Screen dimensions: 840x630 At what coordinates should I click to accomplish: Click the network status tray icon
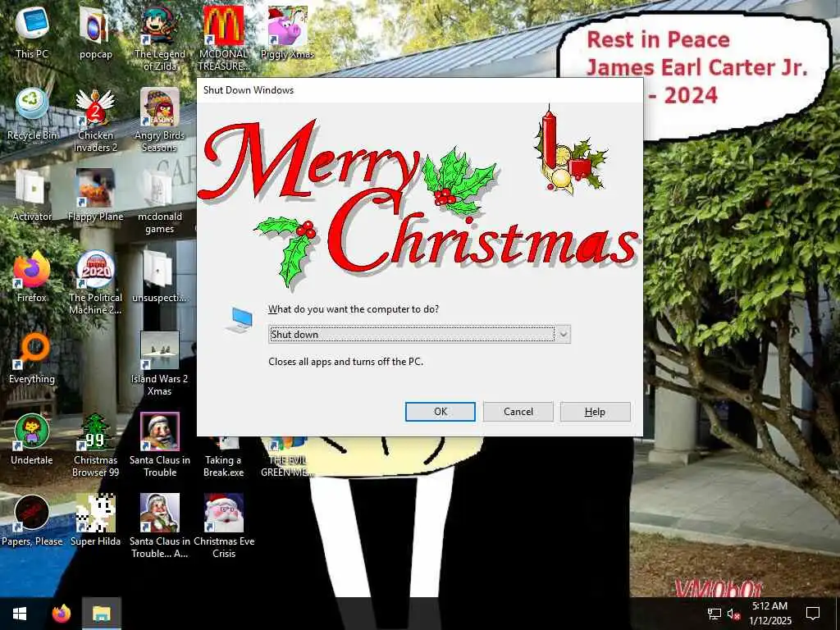714,614
